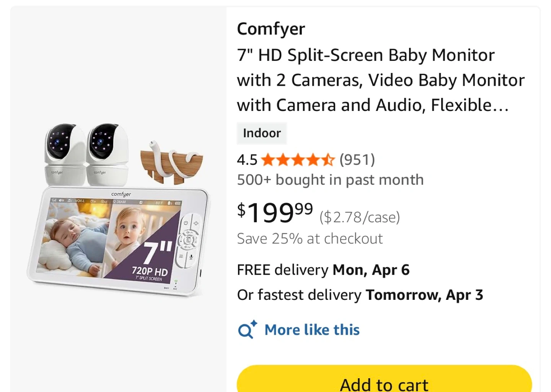Click the comfyer logo on the monitor
Viewport: 551px width, 392px height.
point(121,194)
